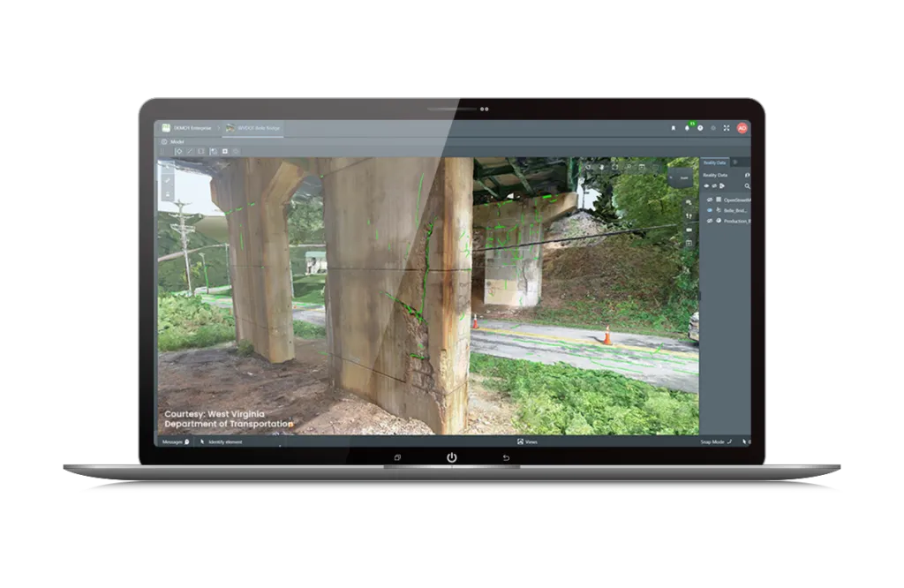Click the bookmark icon in top bar
This screenshot has width=904, height=588.
coord(673,128)
